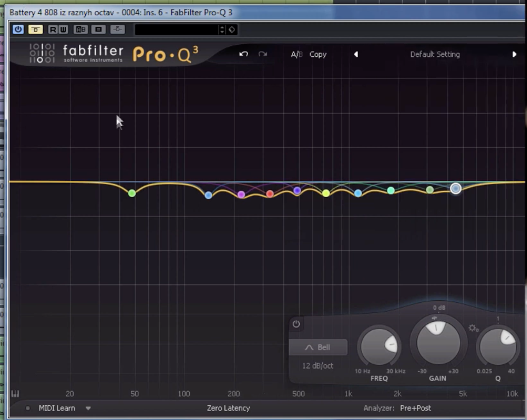This screenshot has width=527, height=420.
Task: Click the "100" frequency axis label
Action: tap(184, 394)
